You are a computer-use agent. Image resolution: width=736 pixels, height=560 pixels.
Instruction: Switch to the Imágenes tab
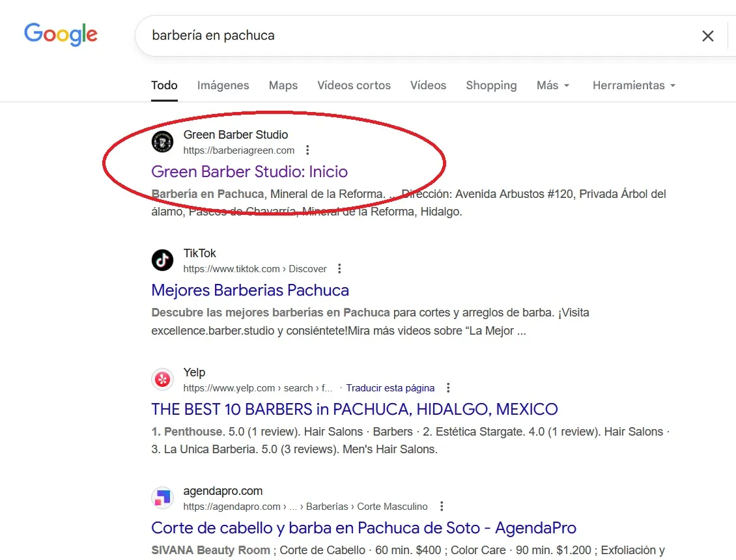point(223,85)
